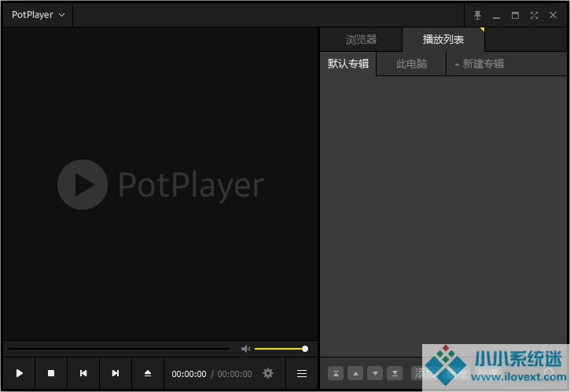Skip to the next track
The width and height of the screenshot is (570, 392).
coord(116,373)
